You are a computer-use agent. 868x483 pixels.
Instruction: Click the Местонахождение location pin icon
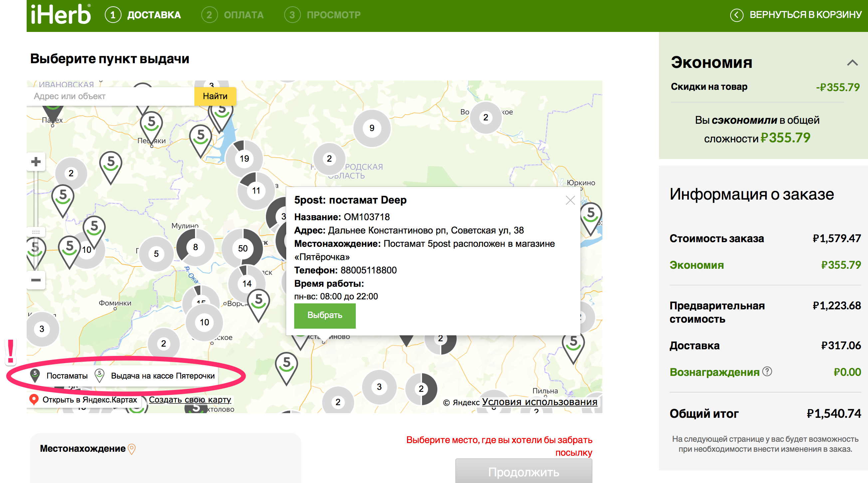click(132, 449)
